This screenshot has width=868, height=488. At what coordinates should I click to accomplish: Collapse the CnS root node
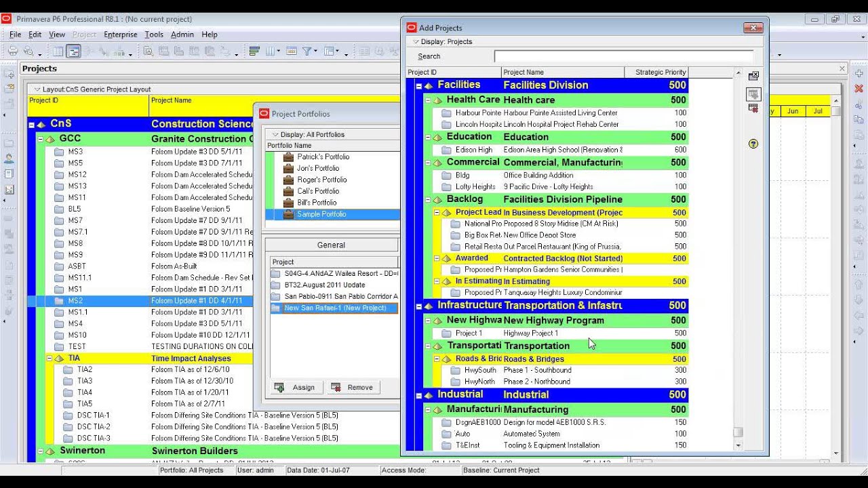[32, 125]
